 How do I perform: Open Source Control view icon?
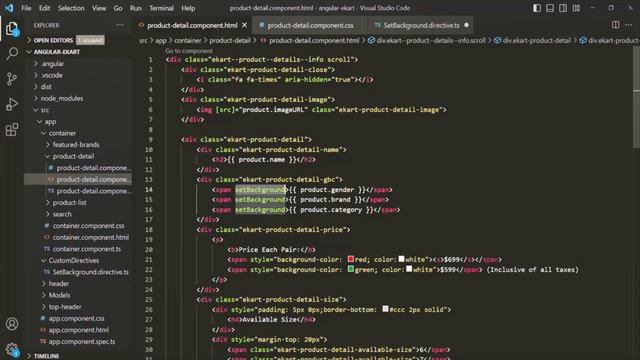tap(12, 79)
